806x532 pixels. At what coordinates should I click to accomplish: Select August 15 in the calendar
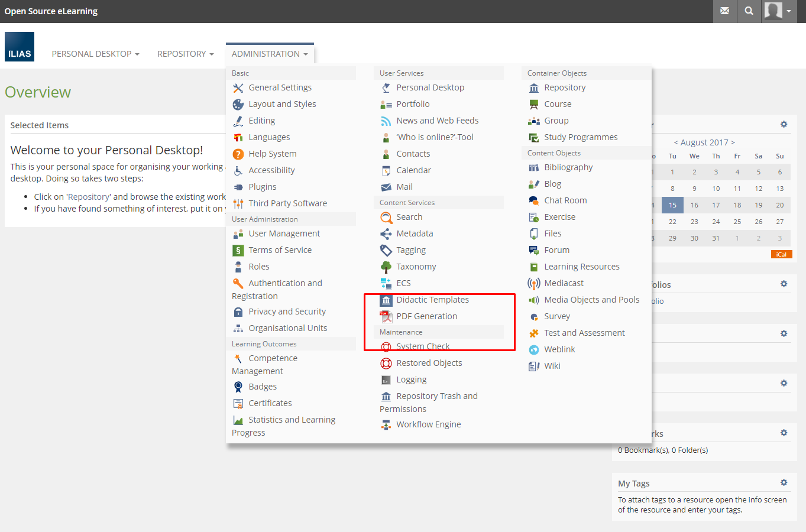(672, 205)
